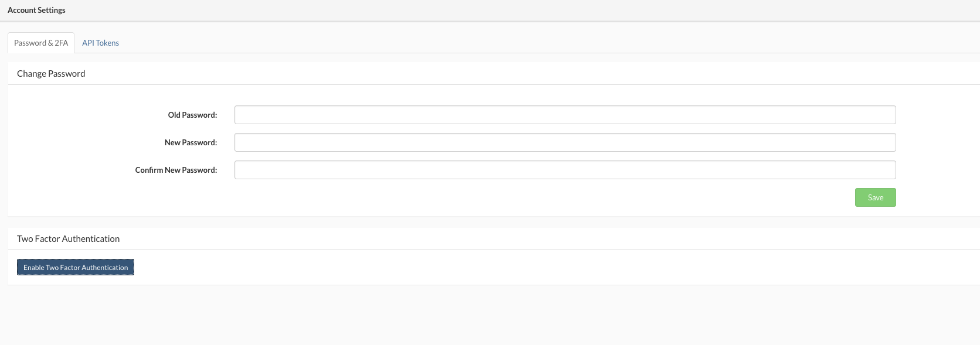
Task: Click the Account Settings page title
Action: pos(36,10)
